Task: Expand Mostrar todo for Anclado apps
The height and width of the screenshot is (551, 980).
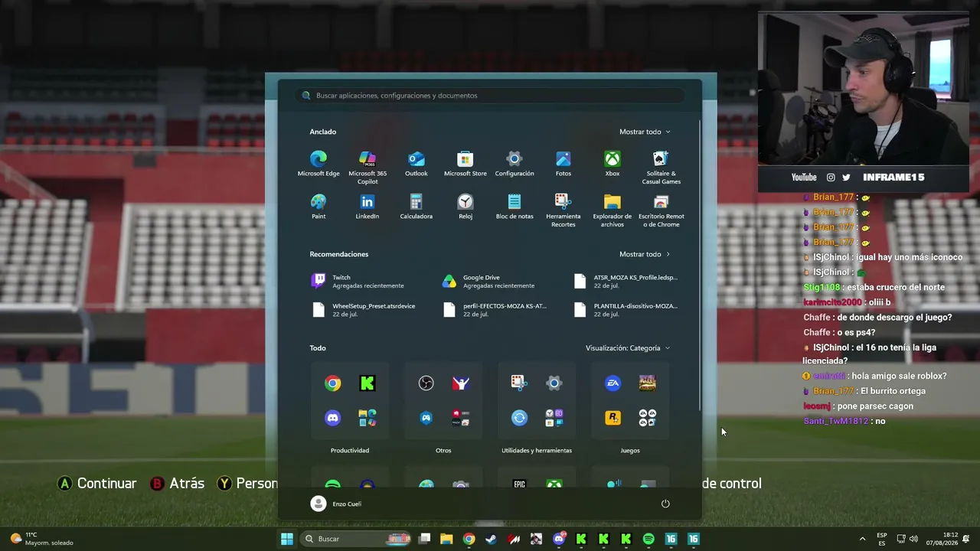Action: pos(645,132)
